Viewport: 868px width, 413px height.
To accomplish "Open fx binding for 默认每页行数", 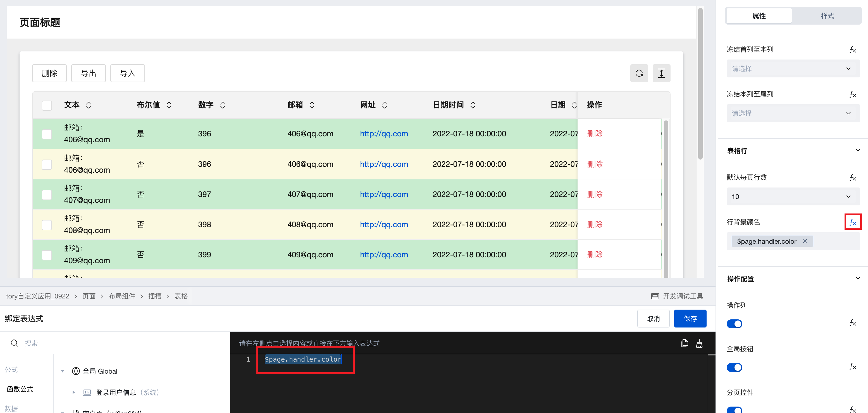I will (x=852, y=178).
